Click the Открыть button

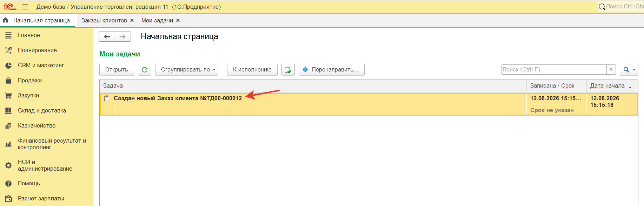coord(117,70)
